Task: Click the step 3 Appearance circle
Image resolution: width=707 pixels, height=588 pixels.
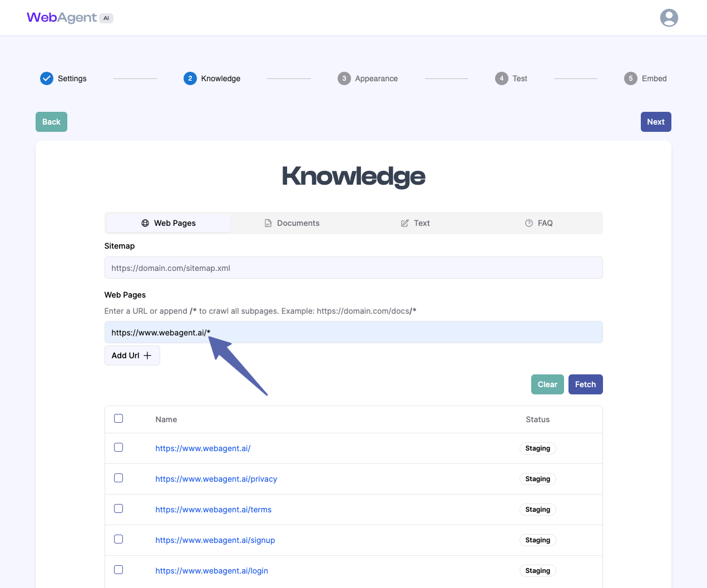Action: pyautogui.click(x=344, y=78)
